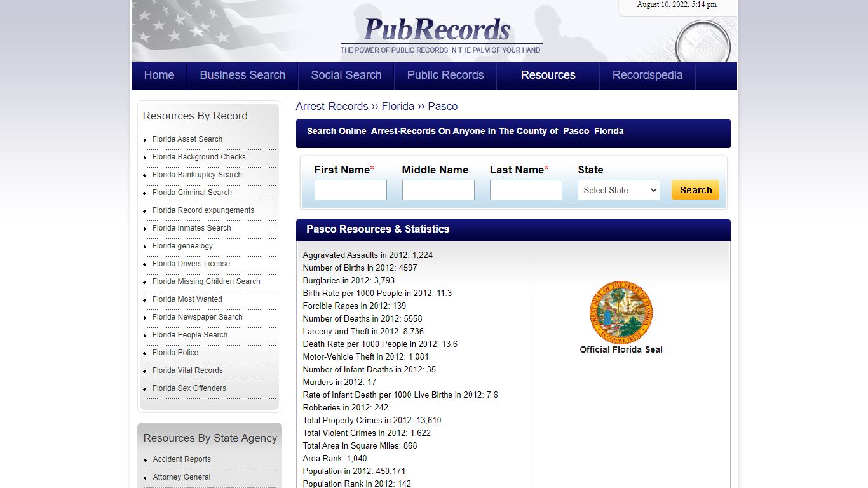Click 'Death Rate per 1000 People in 2012: 13.6'
The height and width of the screenshot is (488, 868).
point(380,344)
